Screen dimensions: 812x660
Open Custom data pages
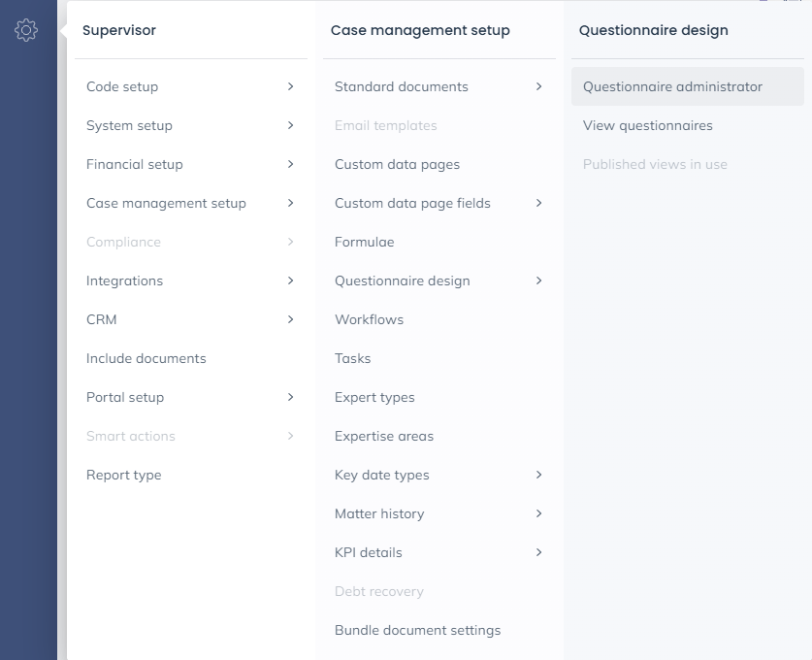tap(397, 164)
